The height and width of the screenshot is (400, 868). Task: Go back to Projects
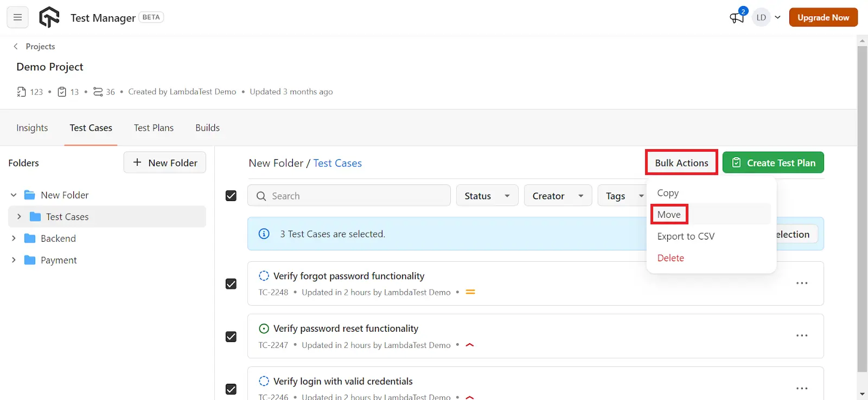click(x=40, y=47)
